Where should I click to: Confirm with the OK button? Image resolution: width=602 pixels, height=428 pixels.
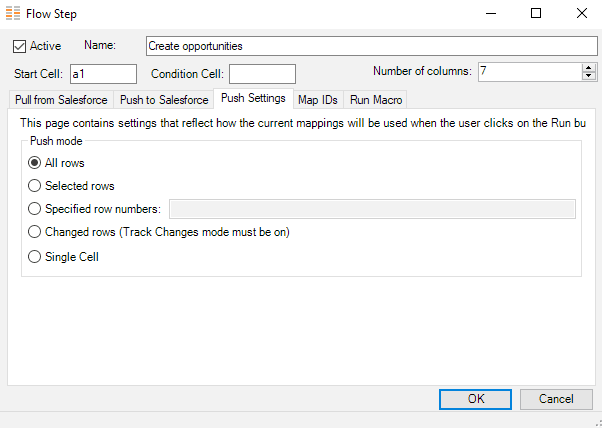(475, 399)
